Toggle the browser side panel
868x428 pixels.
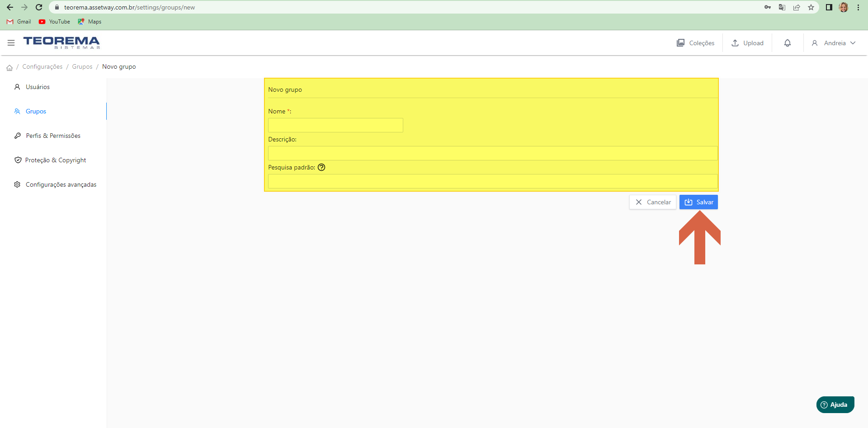(829, 7)
